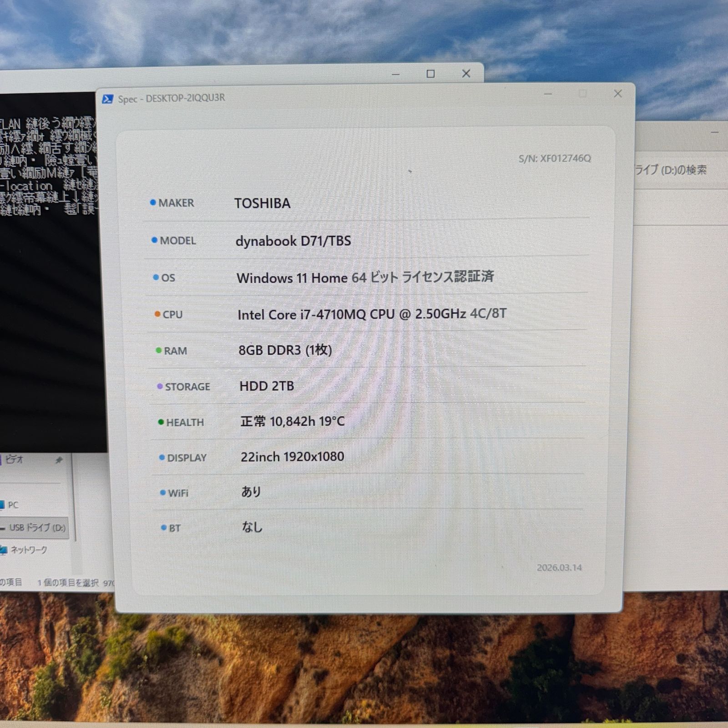The image size is (728, 728).
Task: Select USB ドライブ (D:) in Explorer sidebar
Action: [x=35, y=528]
